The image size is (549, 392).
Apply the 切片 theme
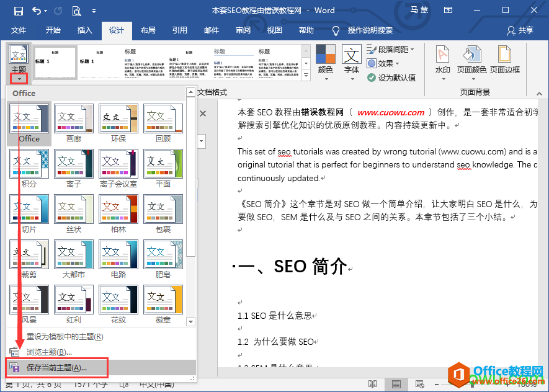click(x=29, y=214)
